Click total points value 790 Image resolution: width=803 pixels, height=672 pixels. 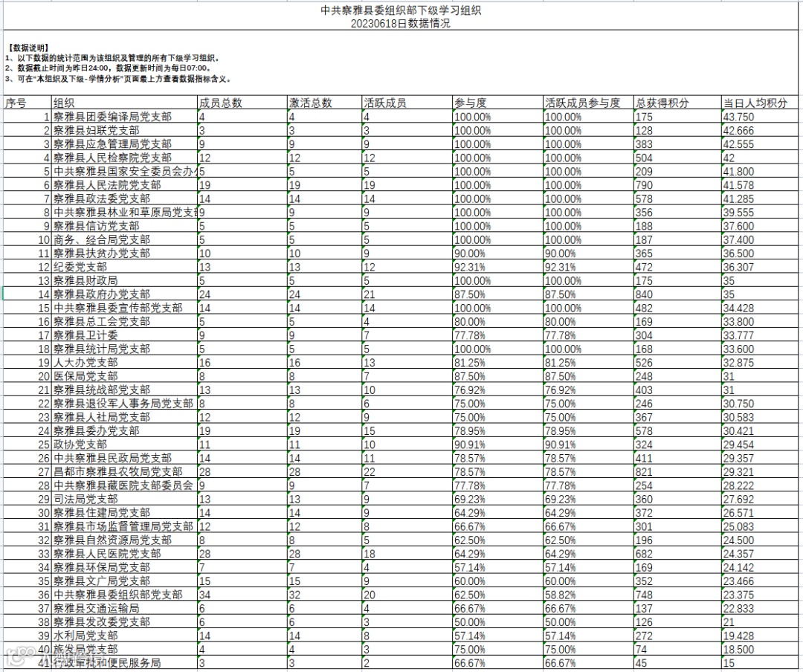pyautogui.click(x=677, y=185)
